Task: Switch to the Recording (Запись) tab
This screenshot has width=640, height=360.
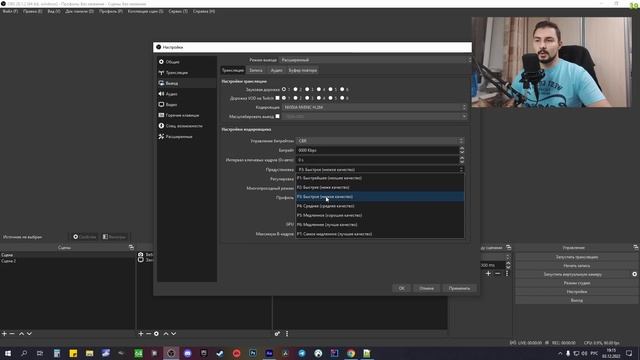Action: (x=256, y=70)
